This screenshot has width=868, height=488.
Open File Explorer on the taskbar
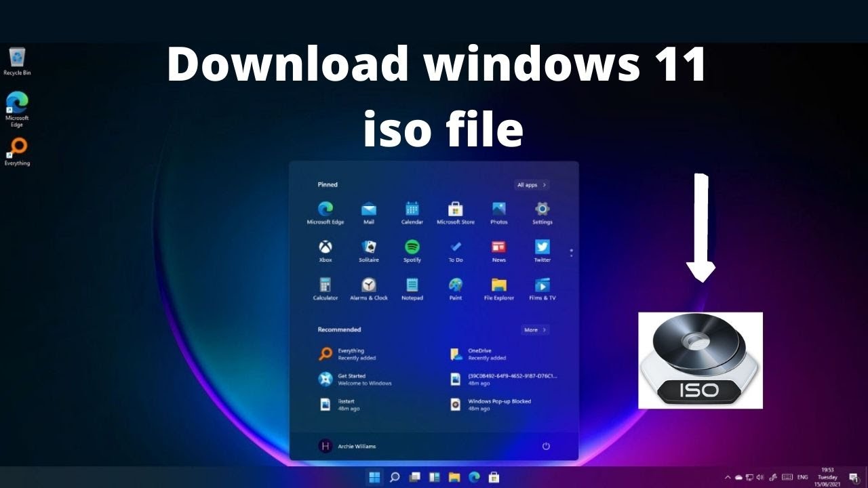point(454,477)
